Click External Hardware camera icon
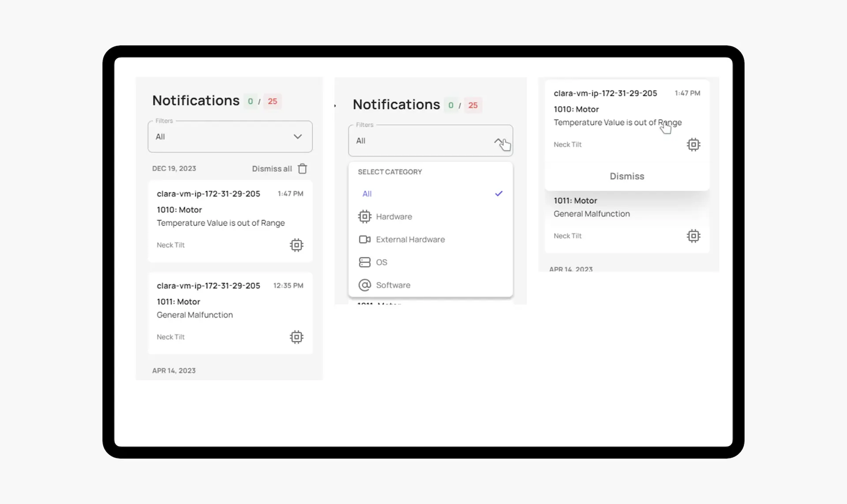 (x=364, y=239)
